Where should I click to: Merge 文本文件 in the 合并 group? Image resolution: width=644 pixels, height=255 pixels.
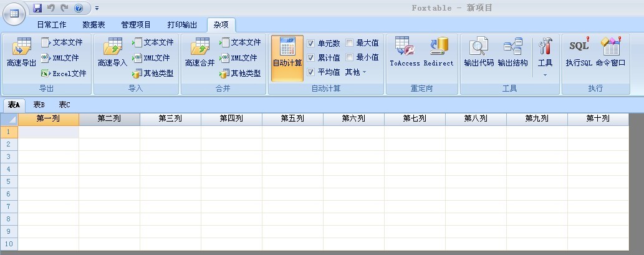(x=240, y=42)
